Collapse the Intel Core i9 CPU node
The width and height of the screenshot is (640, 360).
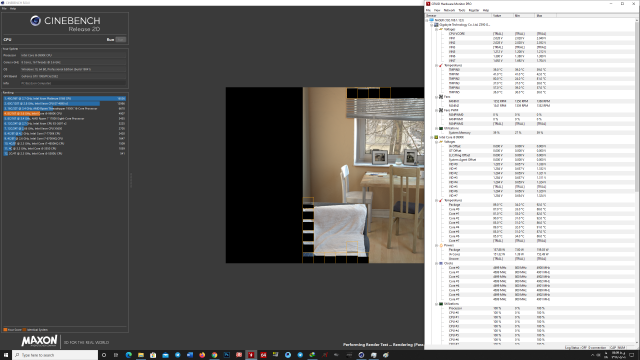coord(432,138)
